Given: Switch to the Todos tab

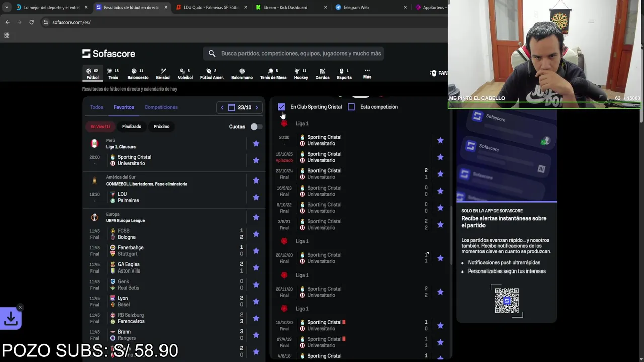Looking at the screenshot, I should pyautogui.click(x=96, y=107).
